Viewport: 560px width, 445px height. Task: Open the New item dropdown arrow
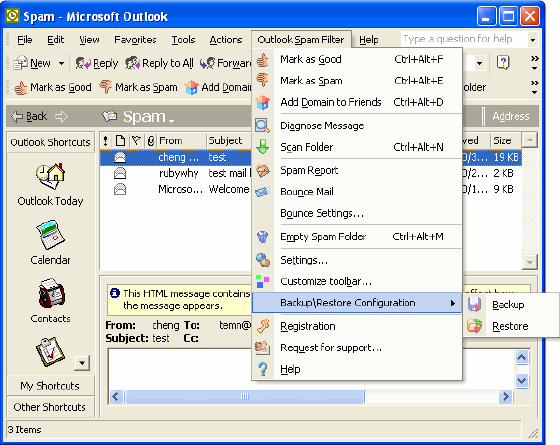[x=61, y=64]
